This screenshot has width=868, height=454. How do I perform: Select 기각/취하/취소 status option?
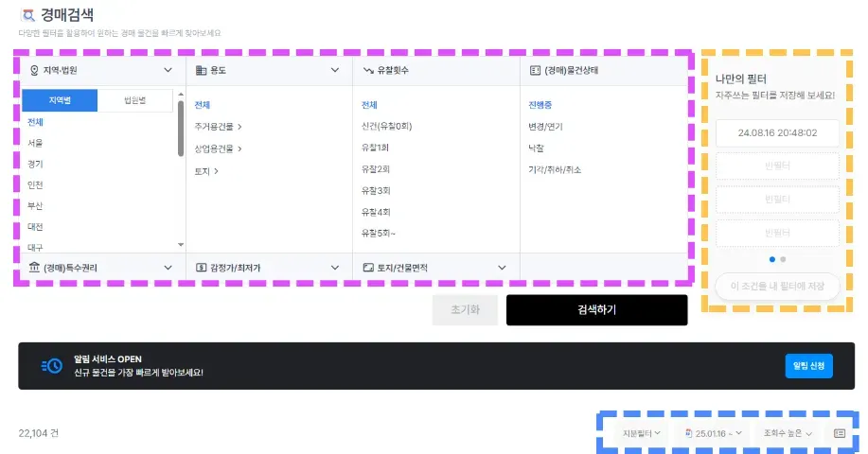coord(555,169)
